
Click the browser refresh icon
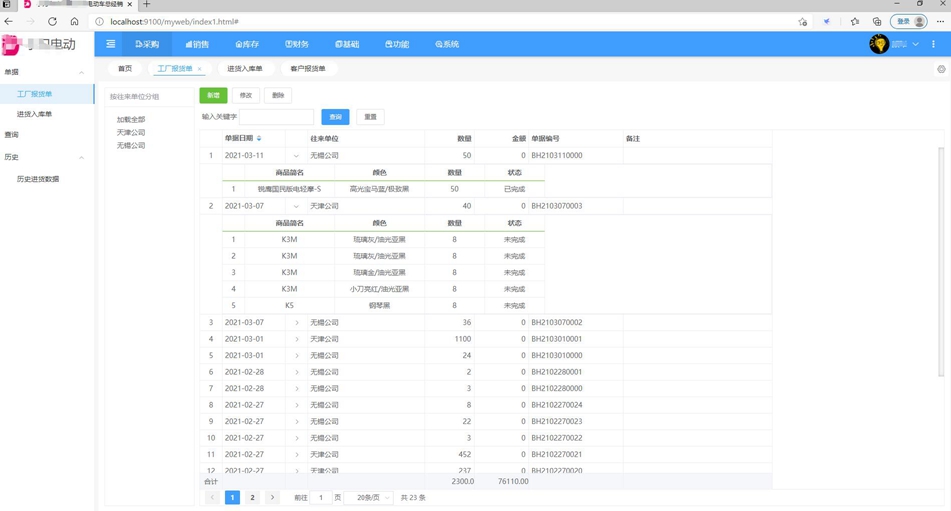click(x=52, y=21)
